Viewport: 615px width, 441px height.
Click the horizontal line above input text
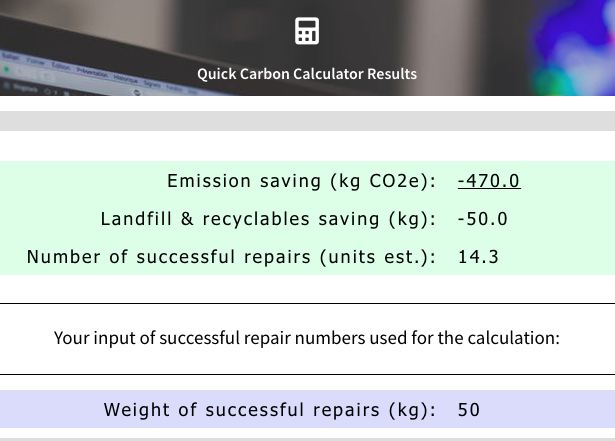(308, 303)
